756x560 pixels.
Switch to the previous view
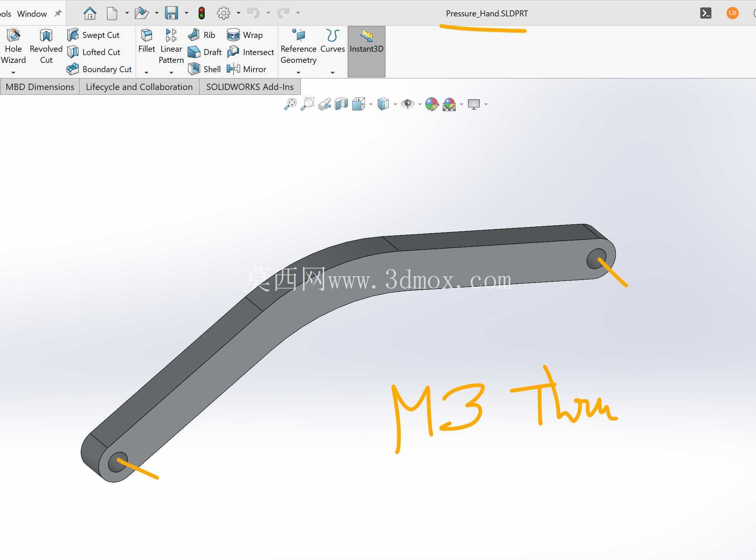tap(324, 104)
